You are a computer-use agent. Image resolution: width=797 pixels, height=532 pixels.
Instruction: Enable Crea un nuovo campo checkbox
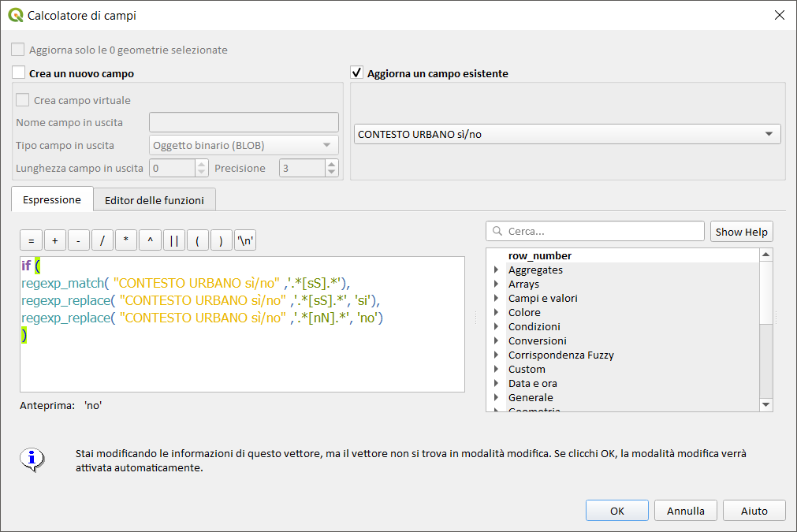(x=20, y=73)
